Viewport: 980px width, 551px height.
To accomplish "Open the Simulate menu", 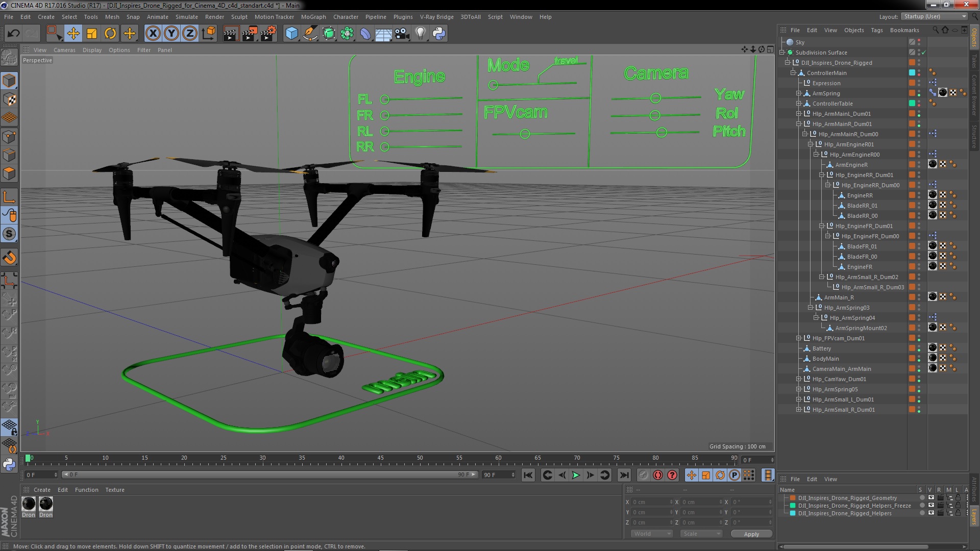I will click(186, 17).
